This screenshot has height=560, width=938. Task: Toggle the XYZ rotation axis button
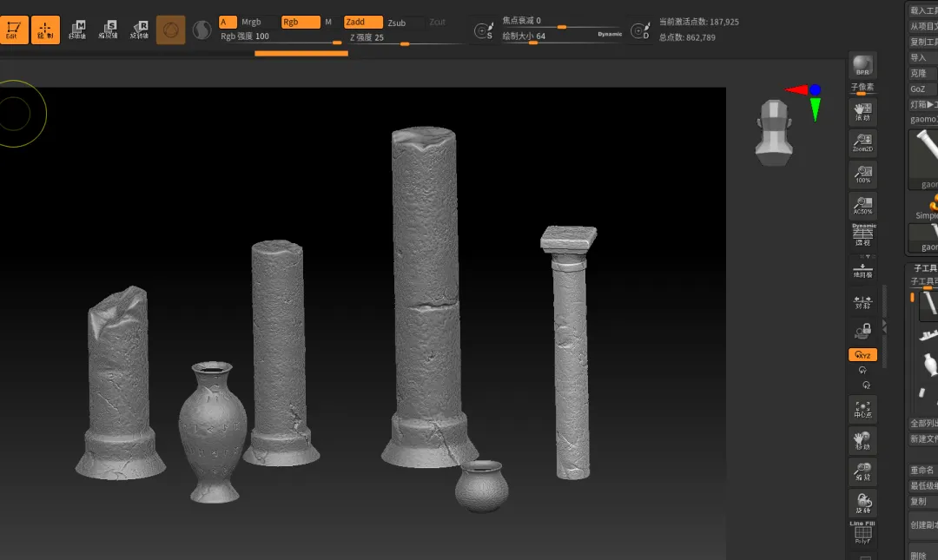[862, 355]
